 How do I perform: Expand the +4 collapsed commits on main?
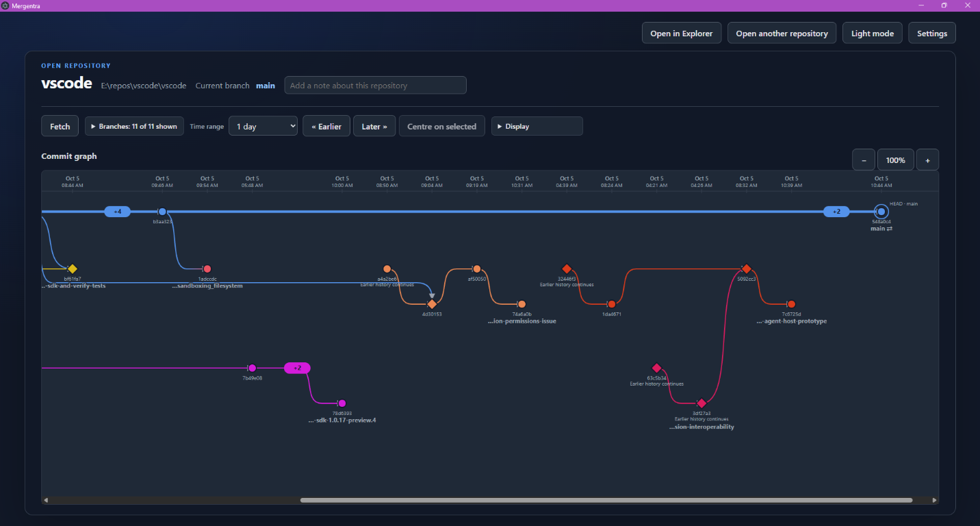coord(118,212)
